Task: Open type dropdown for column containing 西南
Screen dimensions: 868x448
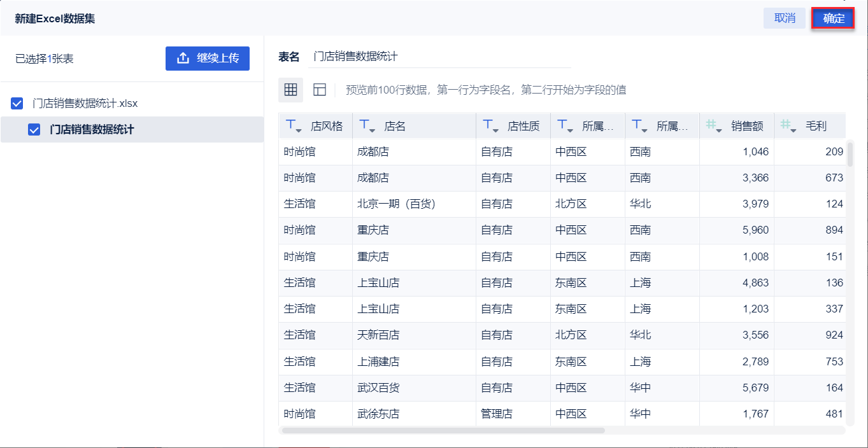Action: click(640, 126)
